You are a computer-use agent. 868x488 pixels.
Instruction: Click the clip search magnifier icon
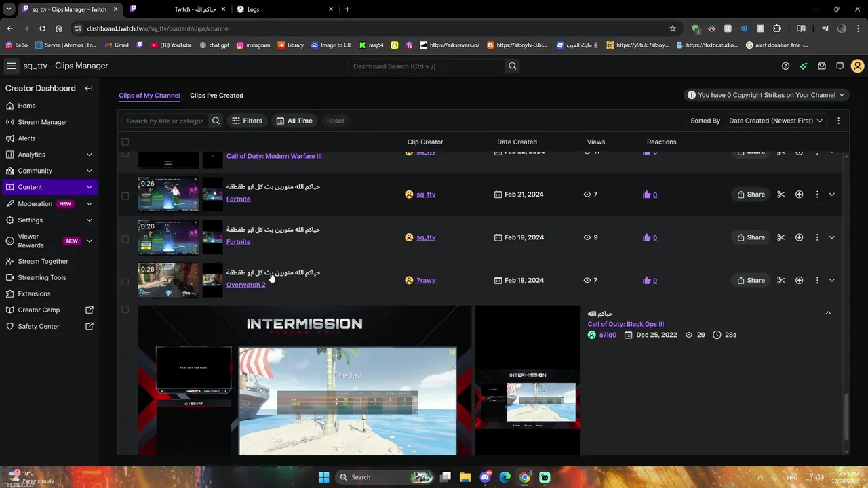216,121
